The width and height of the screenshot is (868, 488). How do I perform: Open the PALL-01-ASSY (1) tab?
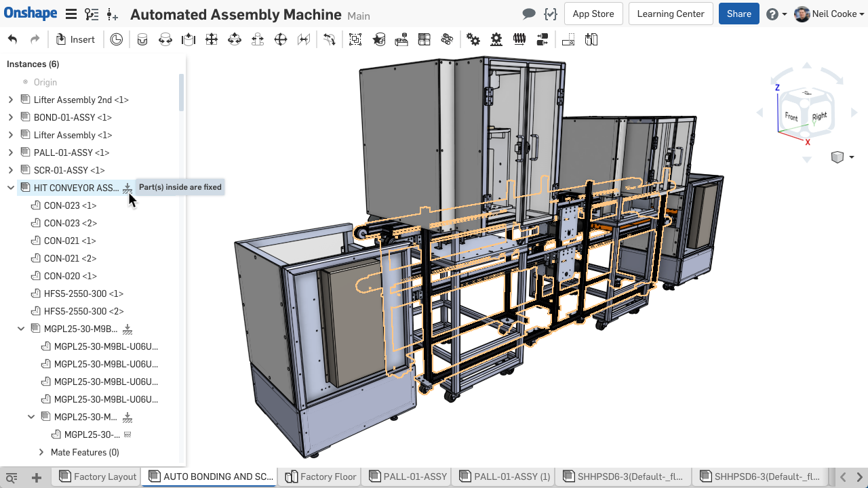coord(505,477)
